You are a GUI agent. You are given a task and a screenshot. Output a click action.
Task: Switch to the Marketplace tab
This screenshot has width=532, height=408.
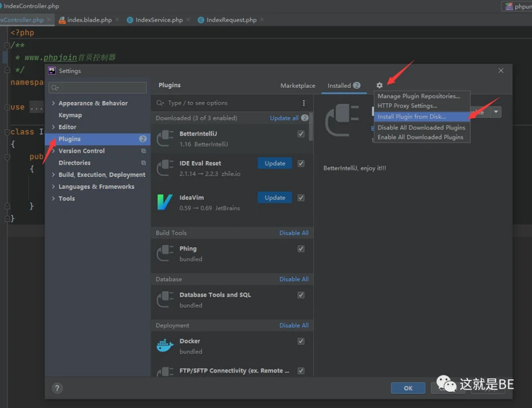(298, 86)
